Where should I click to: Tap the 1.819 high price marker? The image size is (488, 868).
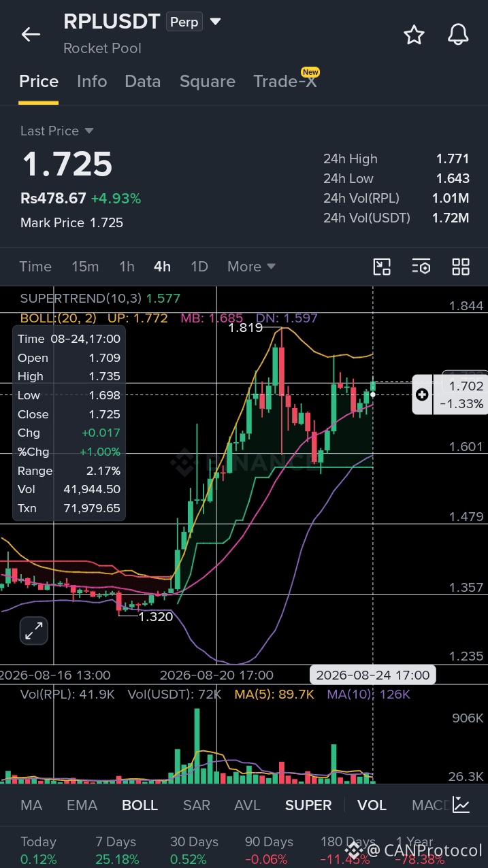pyautogui.click(x=245, y=328)
